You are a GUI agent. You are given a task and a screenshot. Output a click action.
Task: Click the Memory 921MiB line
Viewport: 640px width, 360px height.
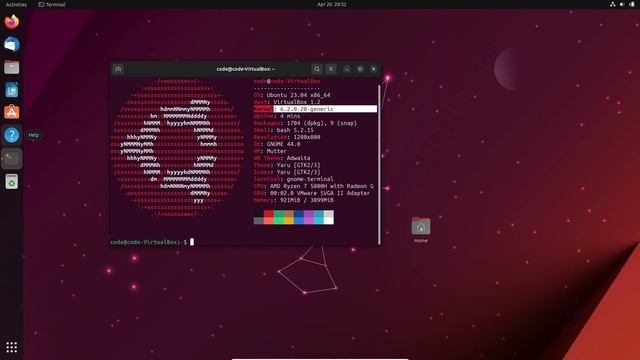tap(293, 200)
